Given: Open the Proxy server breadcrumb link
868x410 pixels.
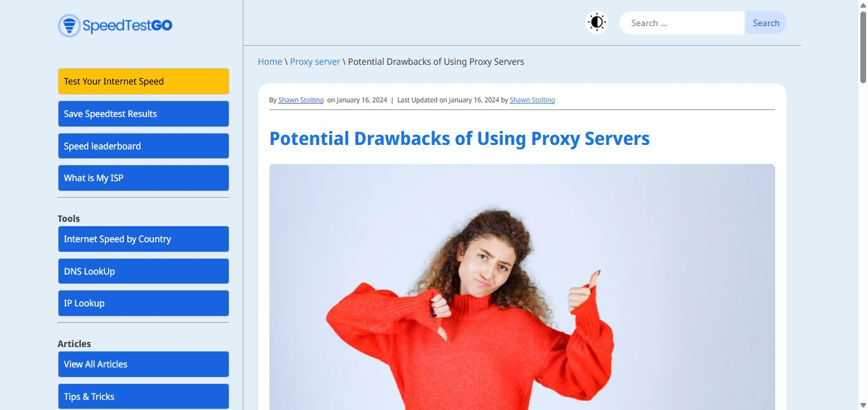Looking at the screenshot, I should [x=315, y=62].
